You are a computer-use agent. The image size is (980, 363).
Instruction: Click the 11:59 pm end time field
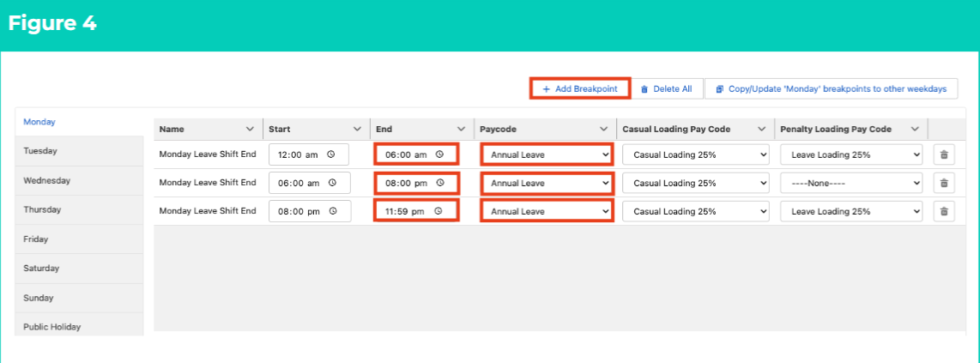(416, 211)
